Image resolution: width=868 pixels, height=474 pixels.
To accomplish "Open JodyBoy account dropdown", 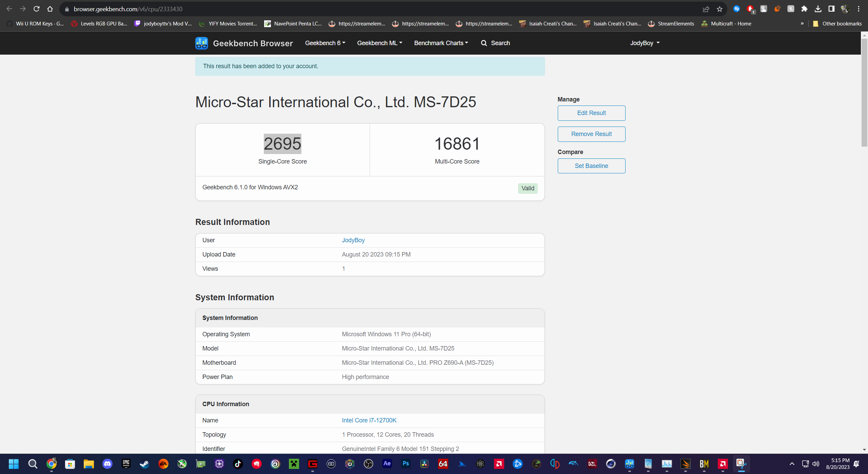I will [645, 43].
